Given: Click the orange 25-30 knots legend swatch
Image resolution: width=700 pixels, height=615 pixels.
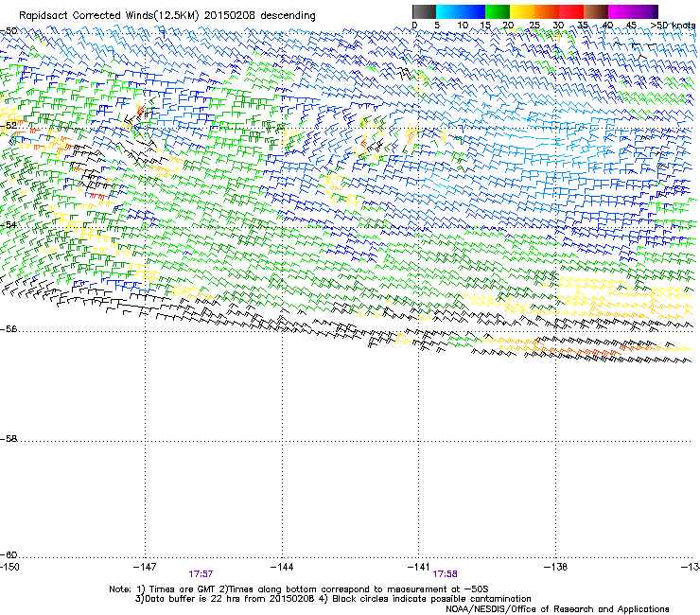Looking at the screenshot, I should tap(547, 11).
